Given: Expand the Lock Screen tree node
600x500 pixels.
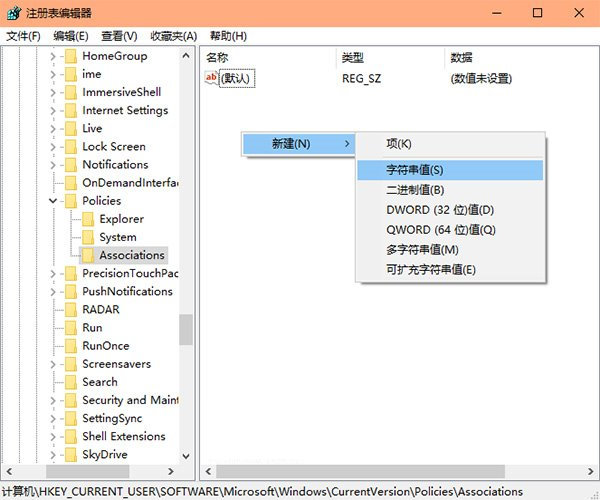Looking at the screenshot, I should tap(53, 147).
